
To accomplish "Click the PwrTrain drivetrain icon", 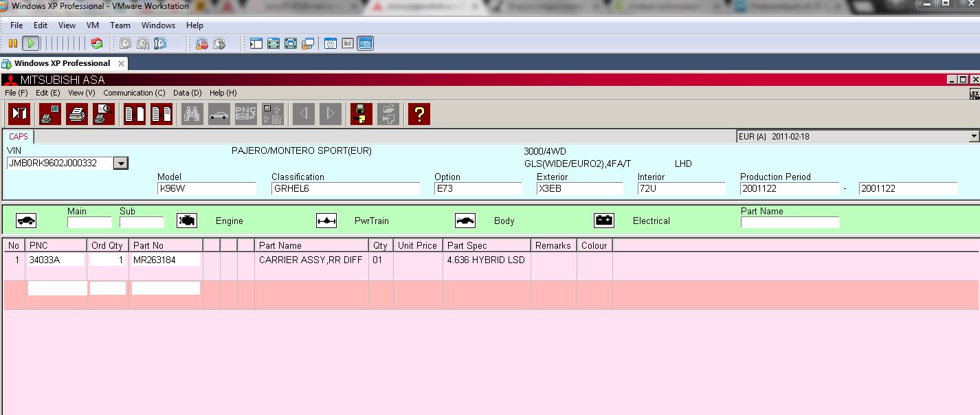I will (326, 221).
